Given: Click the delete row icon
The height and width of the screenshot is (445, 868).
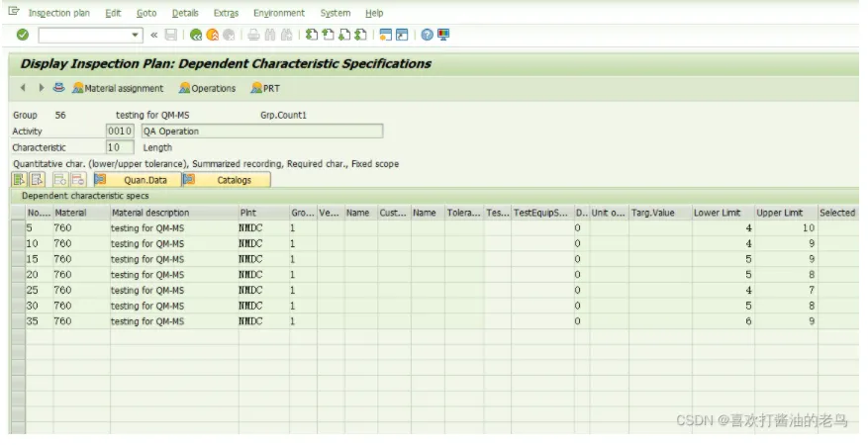Looking at the screenshot, I should [x=78, y=180].
